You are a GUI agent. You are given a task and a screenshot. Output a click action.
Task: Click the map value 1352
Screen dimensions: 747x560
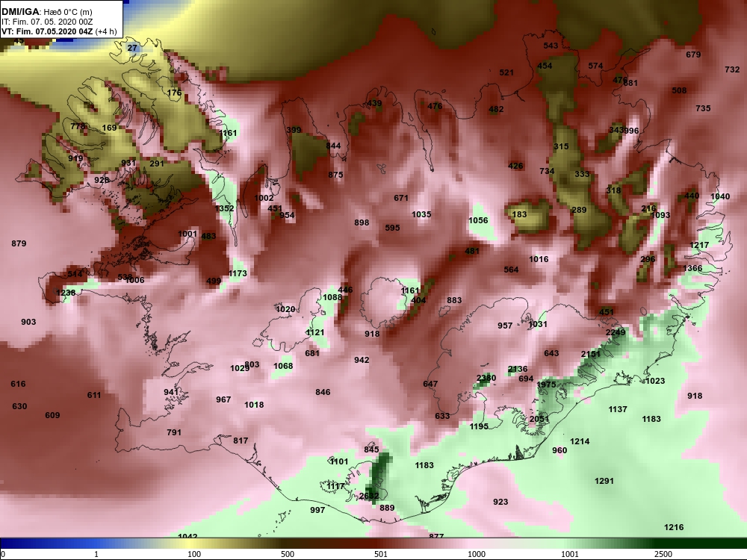click(x=224, y=208)
